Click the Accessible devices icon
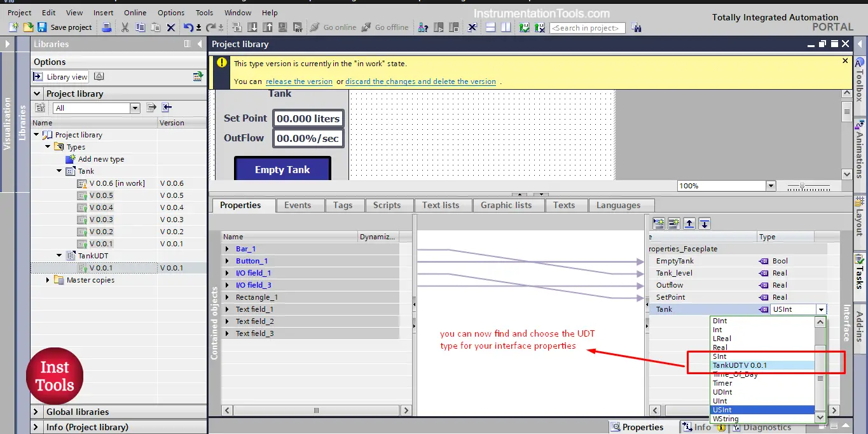 tap(423, 27)
